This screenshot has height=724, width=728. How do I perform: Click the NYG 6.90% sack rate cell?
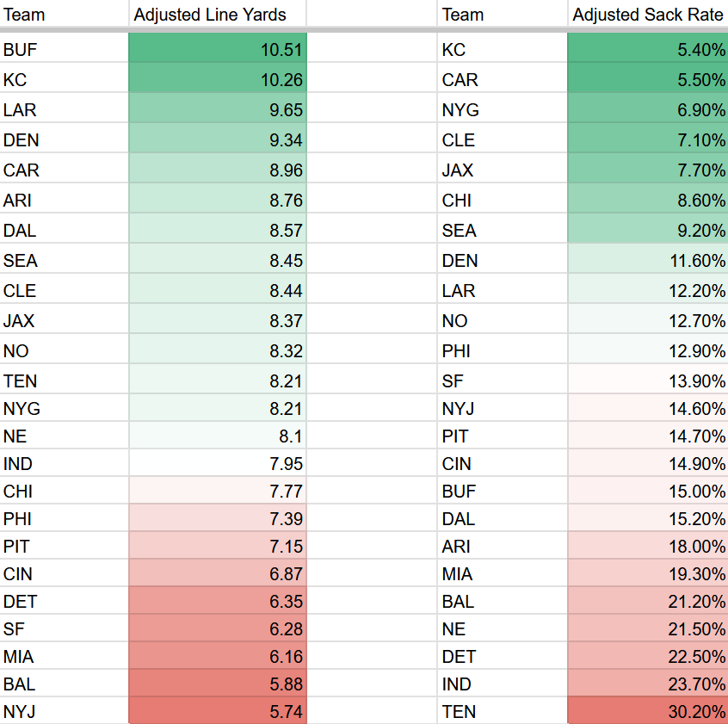coord(647,110)
